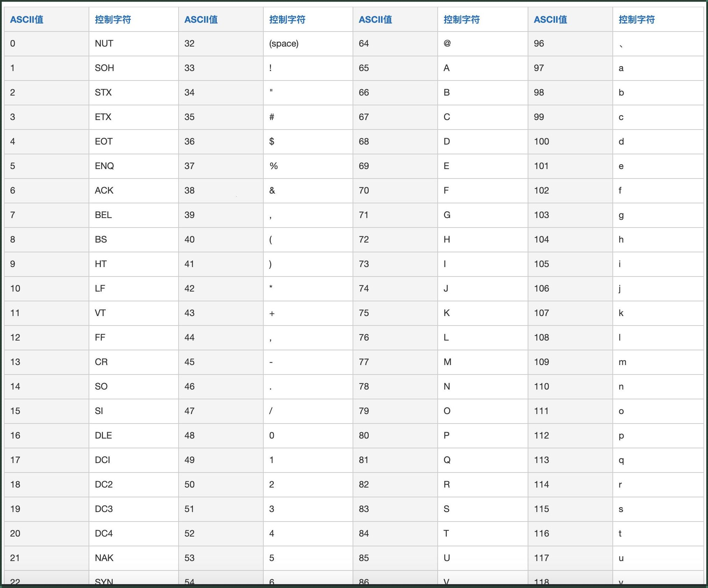Select ASCII value 77 cell
Screen dimensions: 708x588
coord(395,362)
